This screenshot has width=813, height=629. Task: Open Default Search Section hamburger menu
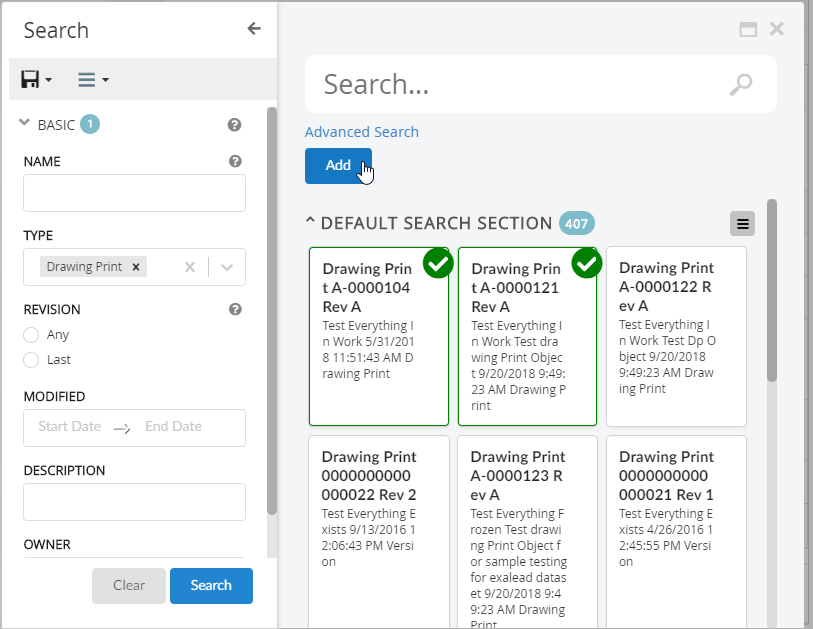[742, 224]
